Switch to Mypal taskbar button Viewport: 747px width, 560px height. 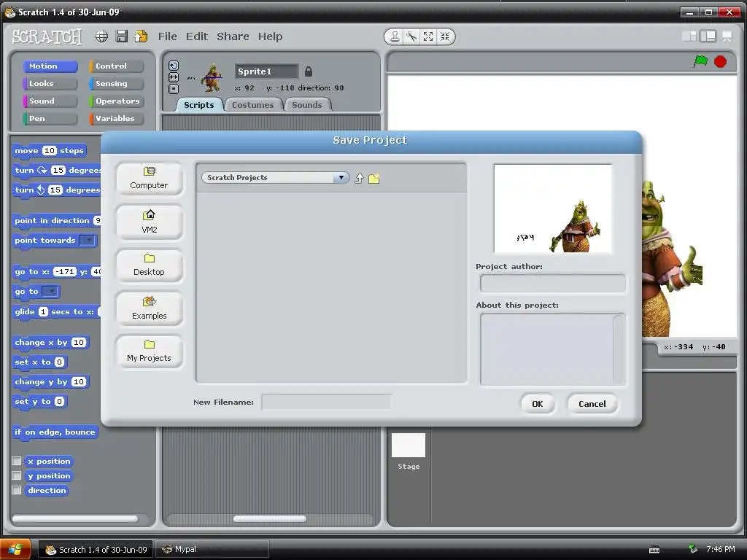pos(212,550)
